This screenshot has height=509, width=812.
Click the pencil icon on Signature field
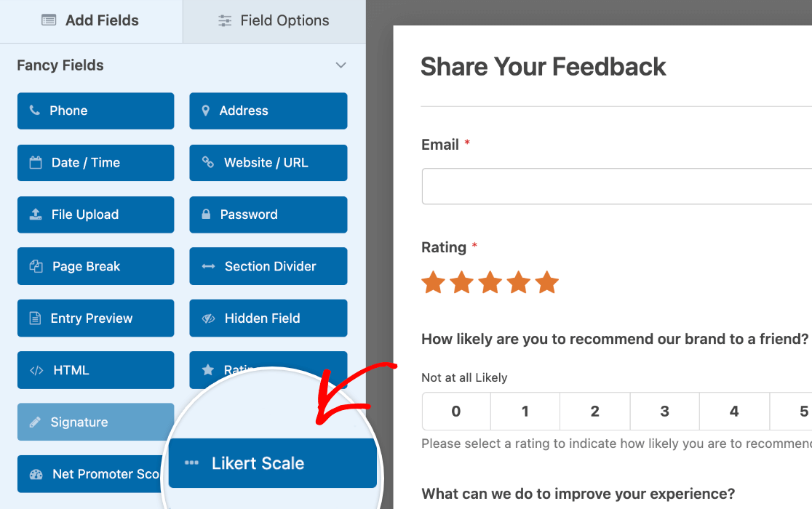tap(35, 422)
